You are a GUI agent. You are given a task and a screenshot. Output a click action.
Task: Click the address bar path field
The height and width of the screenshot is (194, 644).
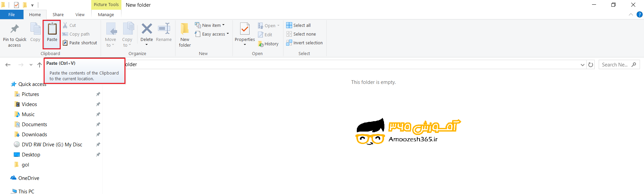point(352,64)
